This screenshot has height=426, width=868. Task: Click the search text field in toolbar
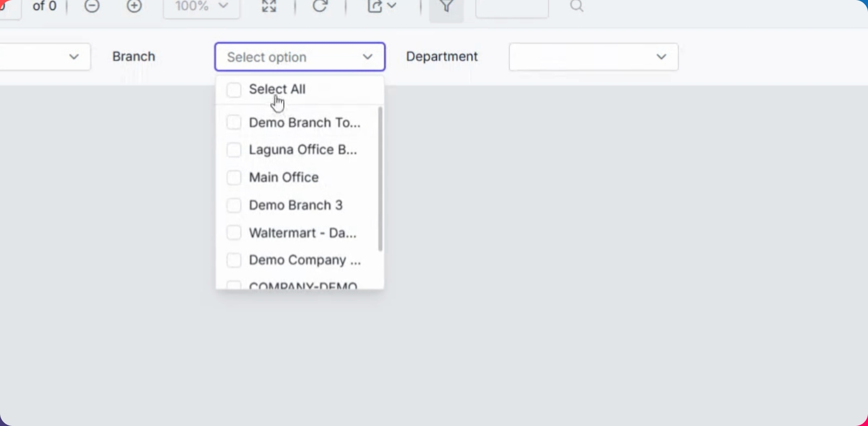pyautogui.click(x=511, y=7)
